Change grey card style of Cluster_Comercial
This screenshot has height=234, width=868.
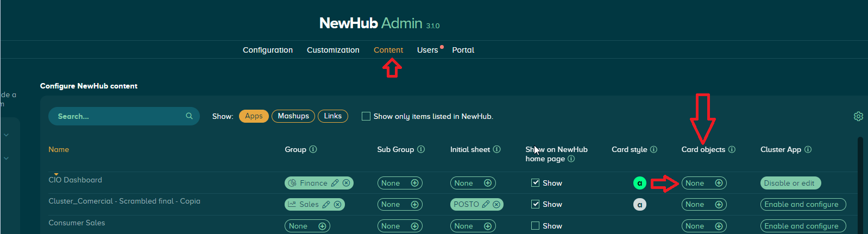[640, 205]
